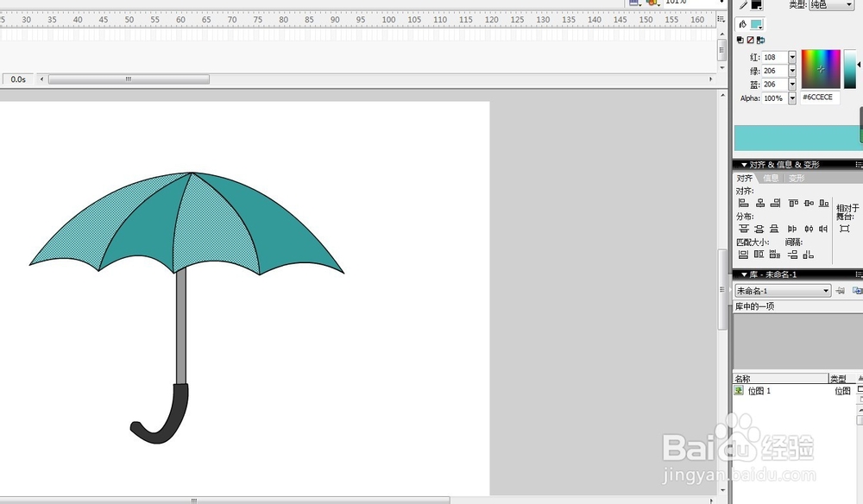Pick a hue in the color spectrum box
The width and height of the screenshot is (863, 504).
[x=821, y=69]
